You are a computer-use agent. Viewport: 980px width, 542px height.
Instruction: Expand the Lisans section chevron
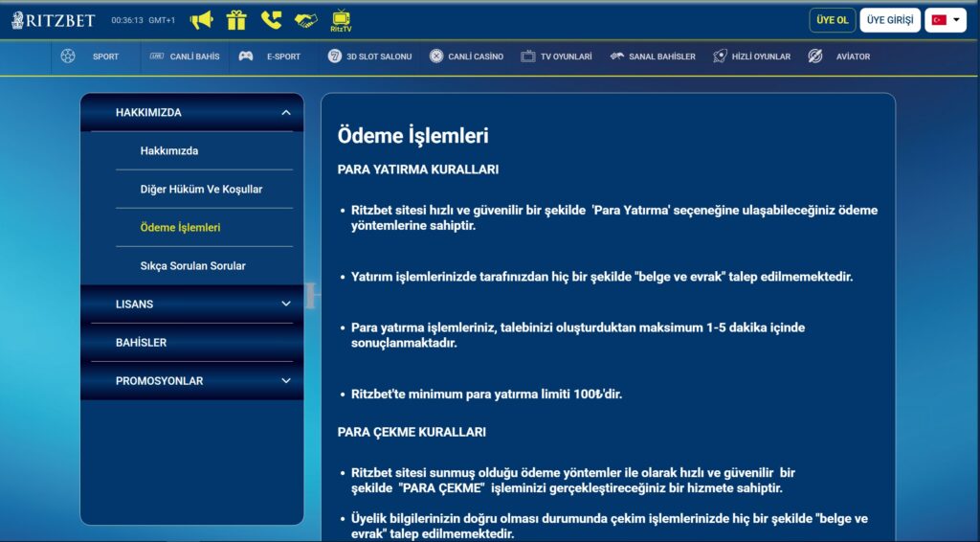point(285,304)
